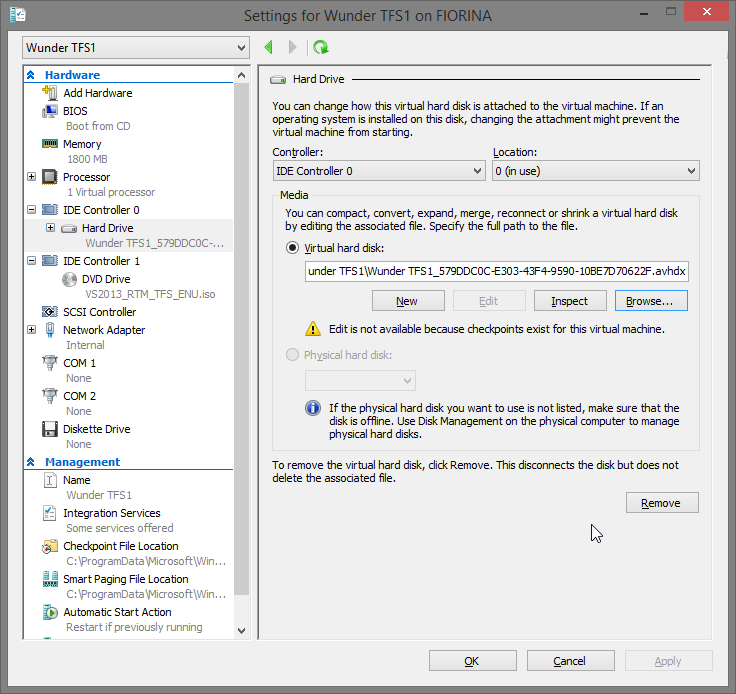Screen dimensions: 736x694
Task: Click the Remove button
Action: tap(662, 503)
